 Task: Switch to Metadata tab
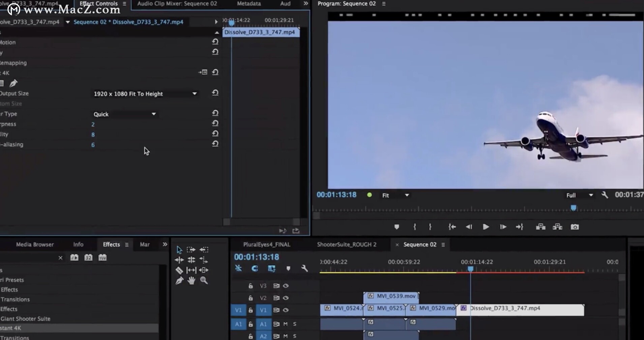click(x=249, y=3)
